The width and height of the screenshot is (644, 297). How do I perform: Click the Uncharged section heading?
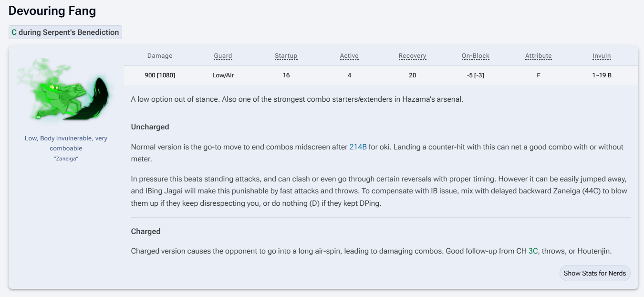[150, 127]
